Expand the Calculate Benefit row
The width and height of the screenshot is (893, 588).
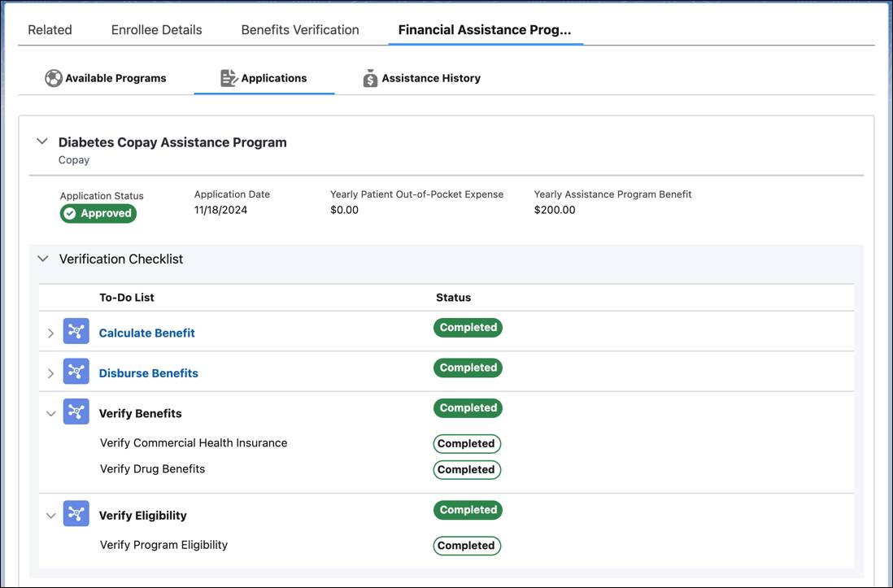coord(50,333)
